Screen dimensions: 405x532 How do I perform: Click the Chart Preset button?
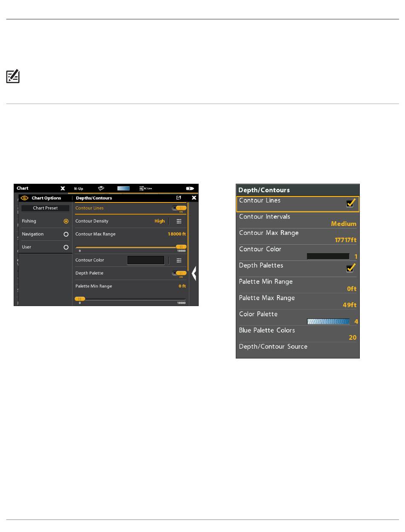pyautogui.click(x=46, y=208)
